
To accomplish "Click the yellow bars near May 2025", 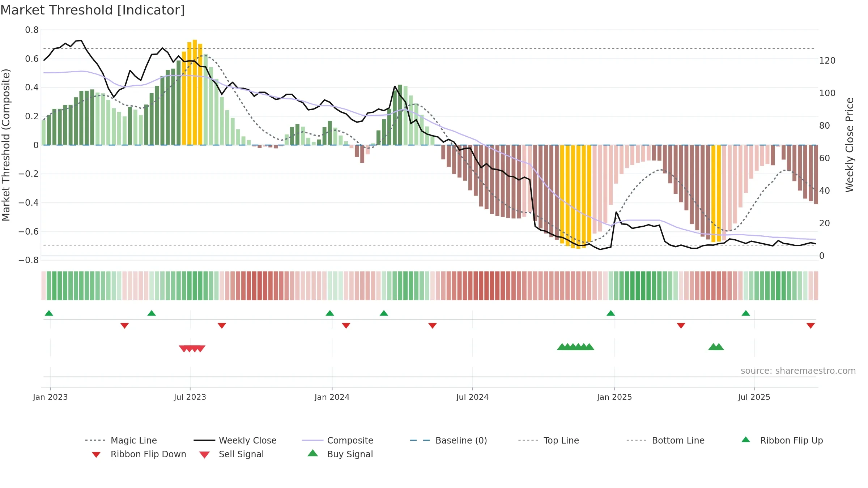I will tap(716, 193).
